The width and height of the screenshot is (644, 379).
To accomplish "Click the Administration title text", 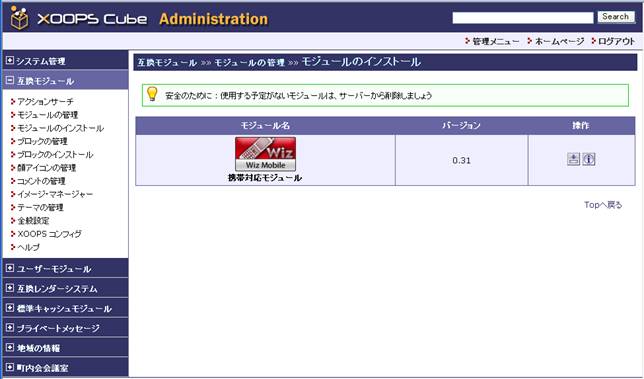I will tap(214, 19).
